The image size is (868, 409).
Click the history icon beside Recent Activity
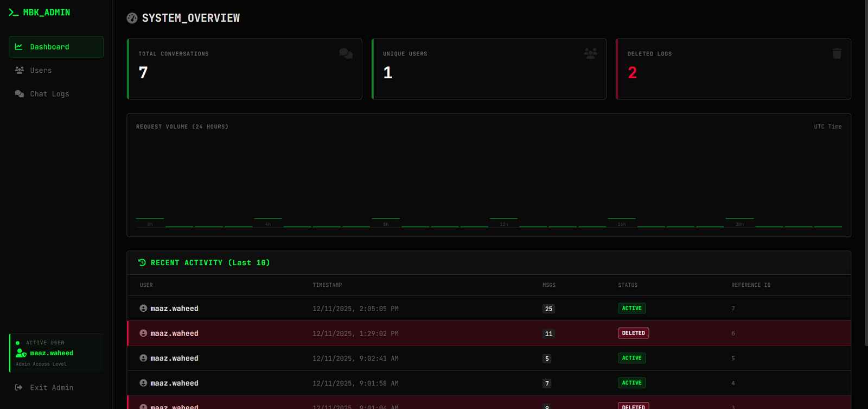pyautogui.click(x=142, y=262)
